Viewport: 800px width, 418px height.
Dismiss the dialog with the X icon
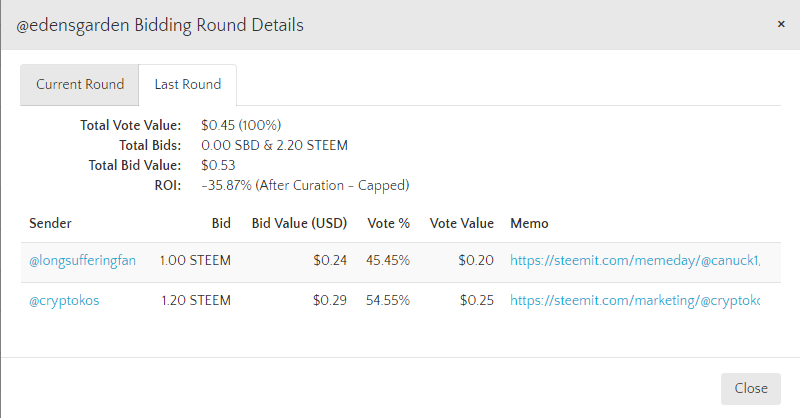coord(781,24)
